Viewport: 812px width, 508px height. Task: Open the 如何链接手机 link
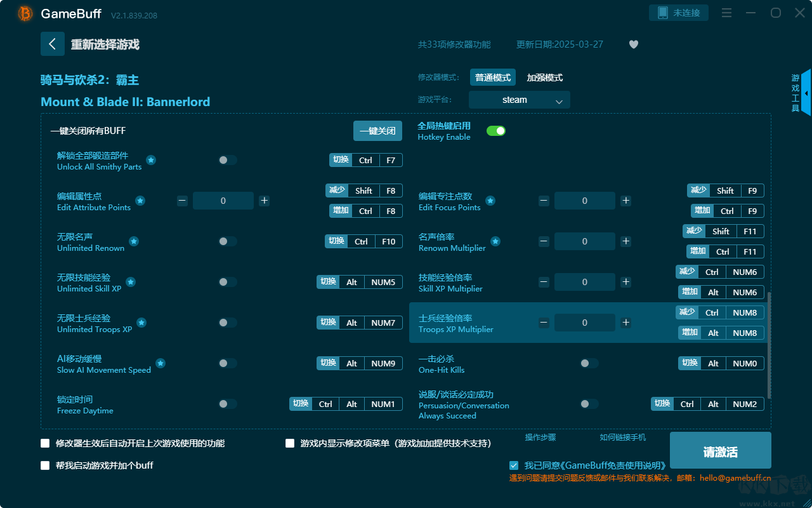[623, 438]
